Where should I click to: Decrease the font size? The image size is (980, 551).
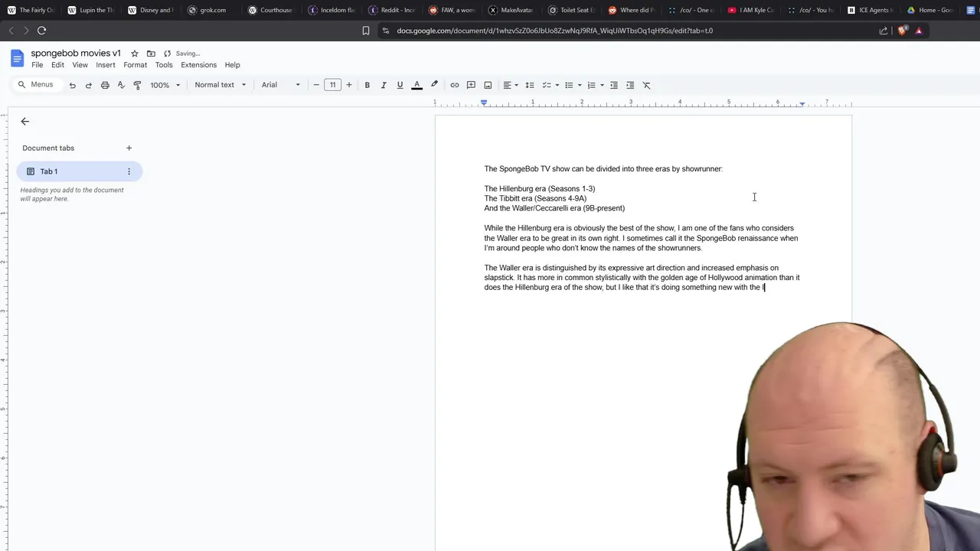316,85
